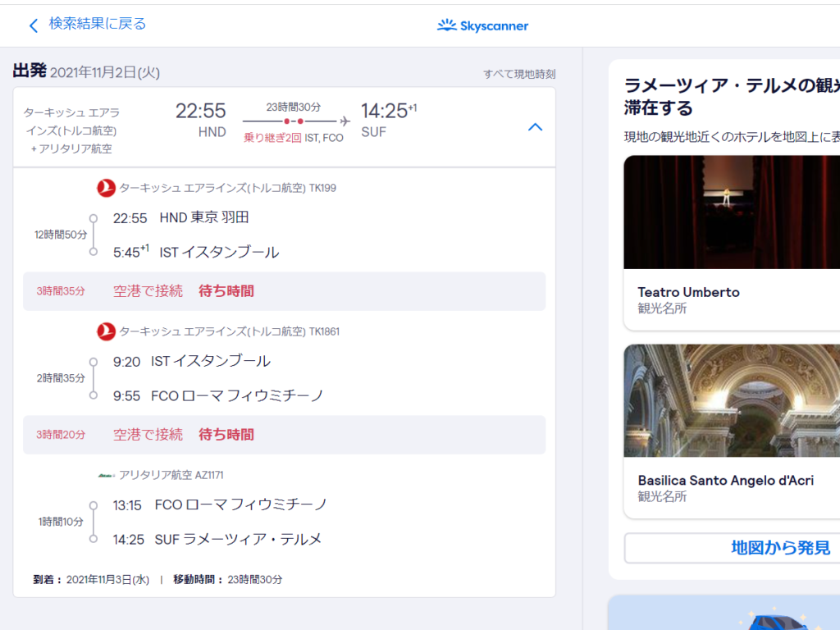Click the 2時間35分 flight duration
The width and height of the screenshot is (840, 630).
coord(61,378)
